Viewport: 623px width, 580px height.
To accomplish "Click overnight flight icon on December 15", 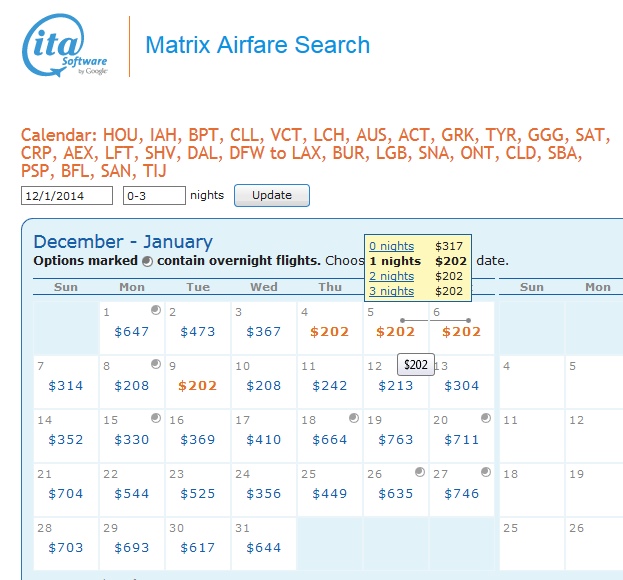I will click(155, 418).
